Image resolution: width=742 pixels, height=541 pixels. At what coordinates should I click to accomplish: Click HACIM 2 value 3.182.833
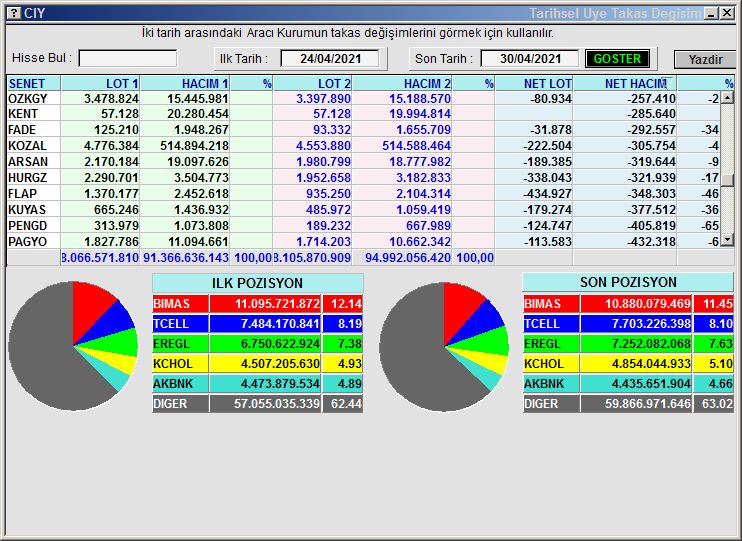[x=424, y=178]
